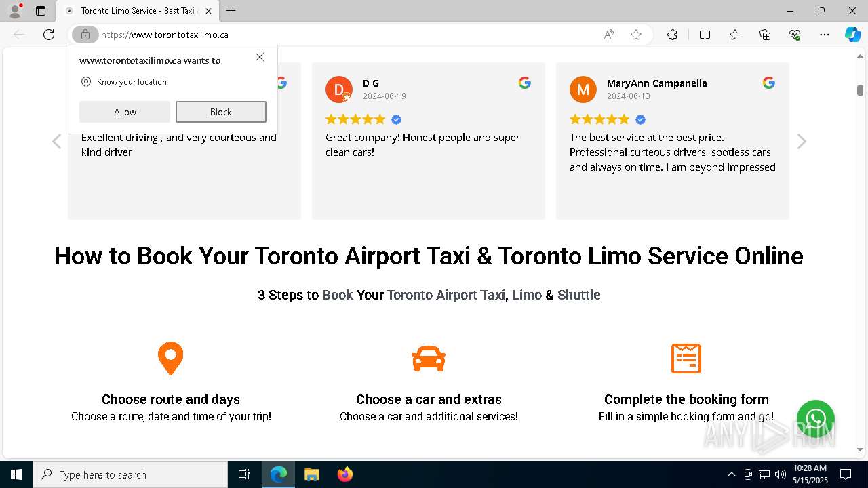868x488 pixels.
Task: Open Task View on taskbar
Action: 244,474
